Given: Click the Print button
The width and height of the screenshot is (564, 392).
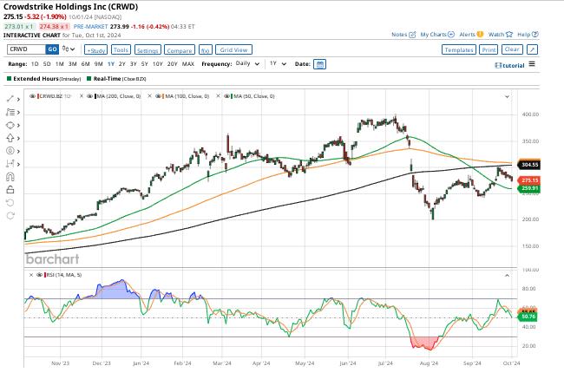Looking at the screenshot, I should click(x=489, y=49).
